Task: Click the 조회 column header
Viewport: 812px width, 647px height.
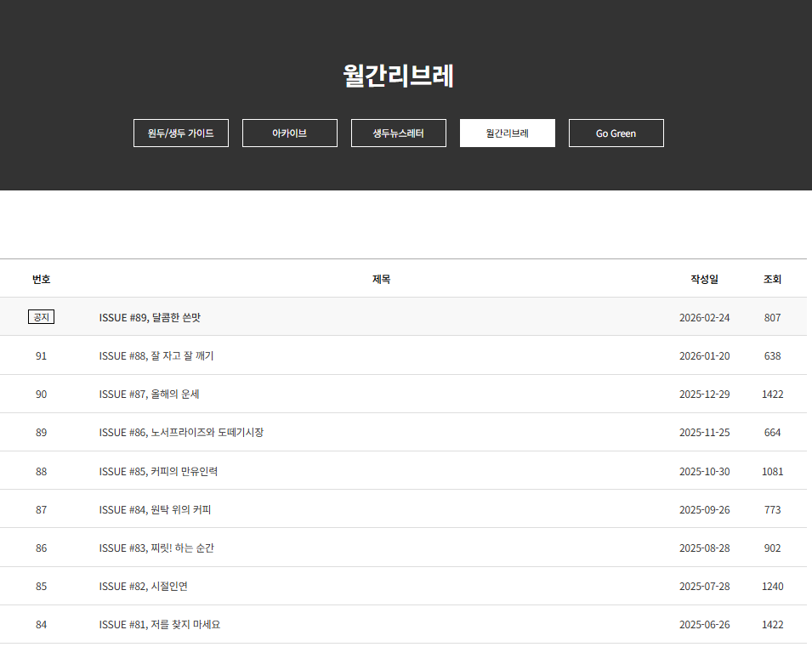Action: [x=772, y=279]
